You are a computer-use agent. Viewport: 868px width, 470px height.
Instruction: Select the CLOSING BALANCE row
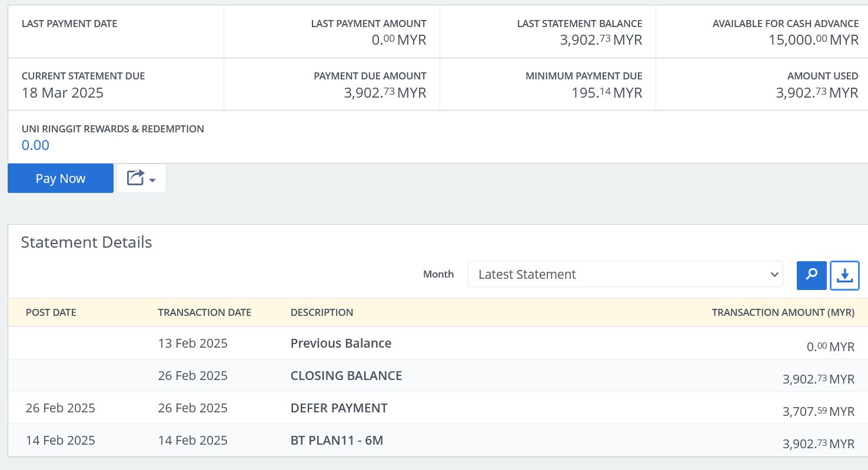pos(346,376)
